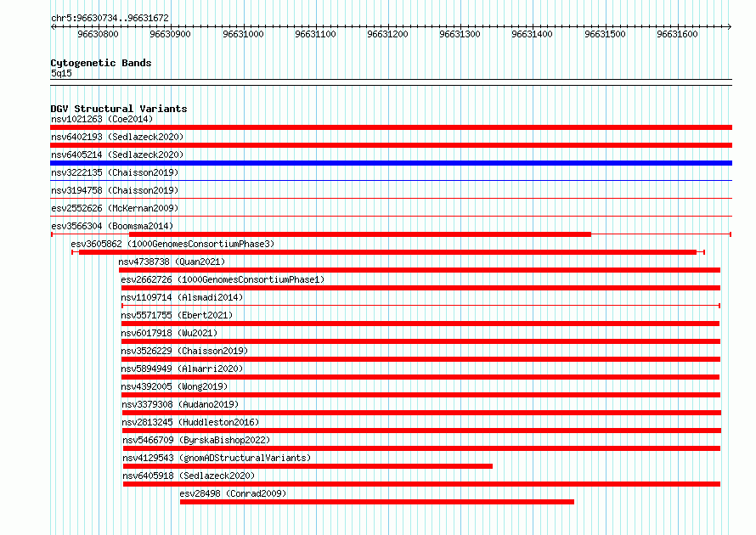Click the red bar for nsv6405918
The height and width of the screenshot is (535, 756).
tap(421, 484)
